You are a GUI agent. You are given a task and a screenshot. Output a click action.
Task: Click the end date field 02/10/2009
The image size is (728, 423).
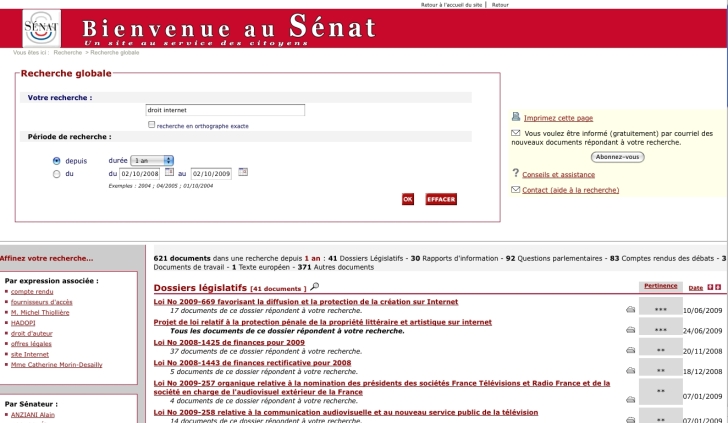click(211, 174)
